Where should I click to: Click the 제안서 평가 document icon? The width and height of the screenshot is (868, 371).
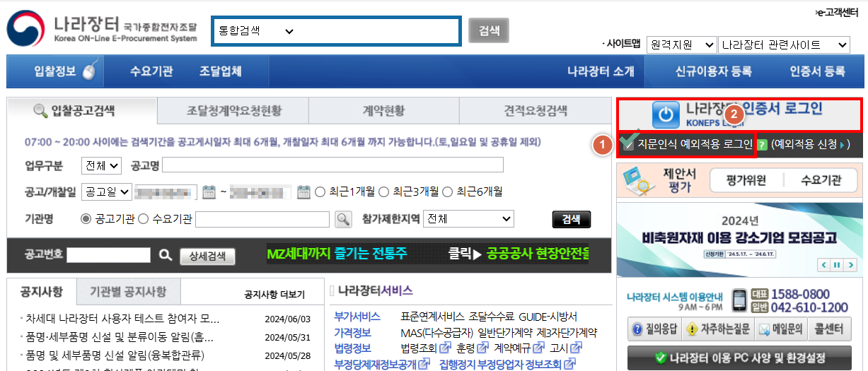(639, 180)
